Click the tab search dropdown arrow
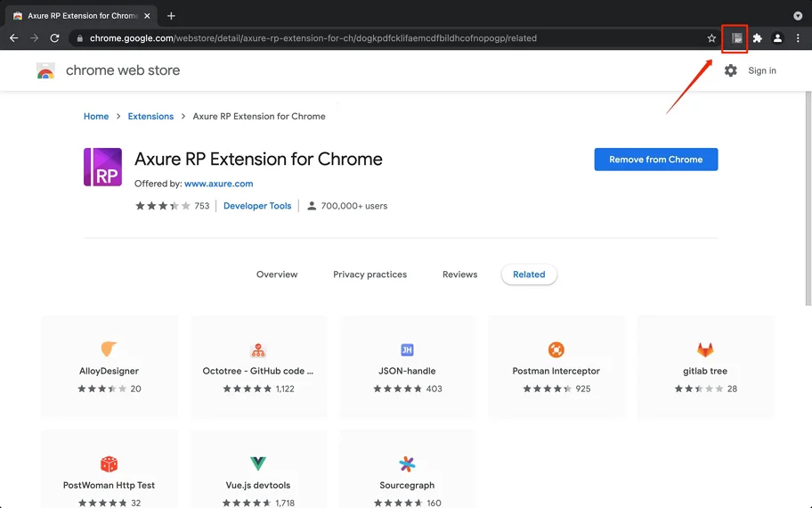The height and width of the screenshot is (508, 812). tap(798, 15)
